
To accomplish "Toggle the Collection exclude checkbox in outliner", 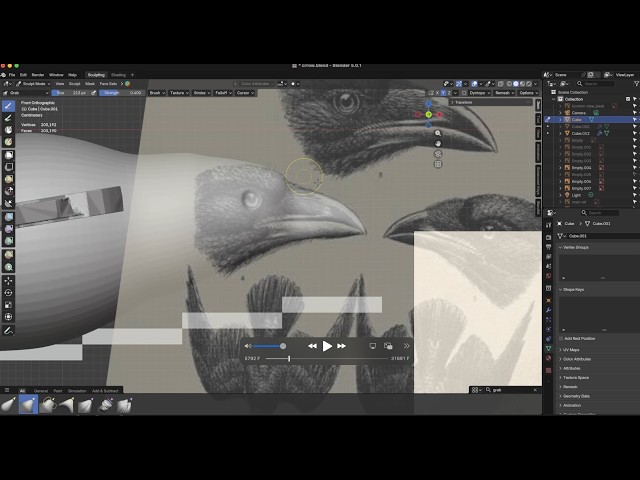I will [628, 99].
